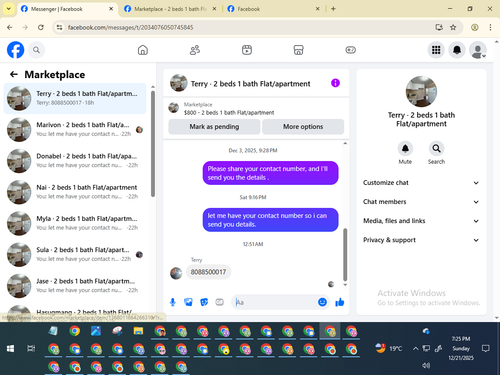Open conversation info purple icon

[335, 83]
